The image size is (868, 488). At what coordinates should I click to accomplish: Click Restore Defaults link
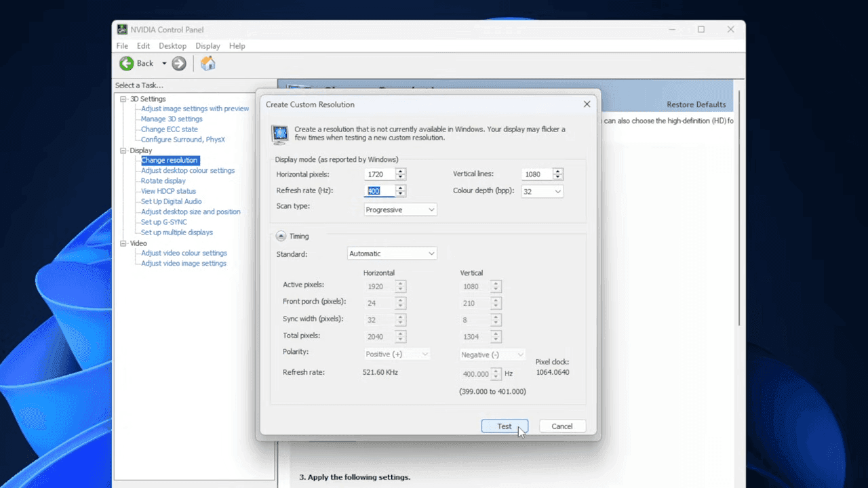coord(696,104)
